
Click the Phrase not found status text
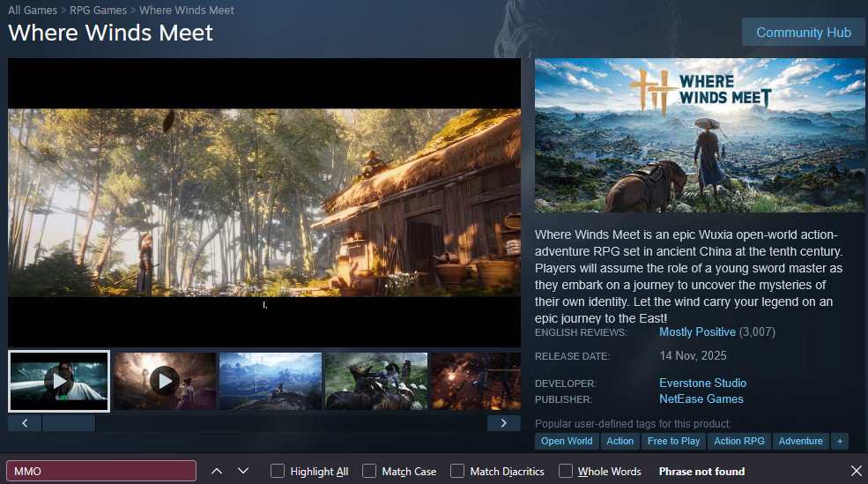(x=701, y=472)
